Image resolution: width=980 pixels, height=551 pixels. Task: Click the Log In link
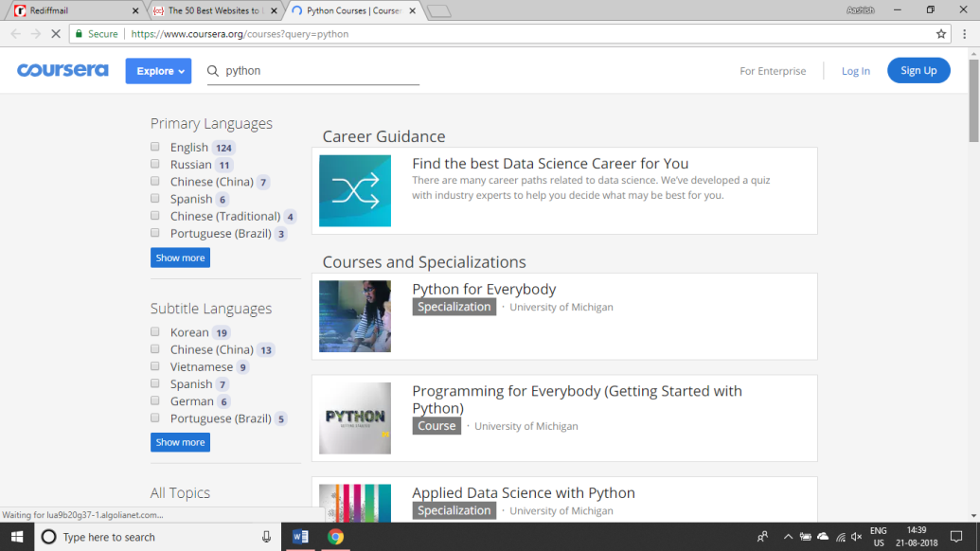856,71
